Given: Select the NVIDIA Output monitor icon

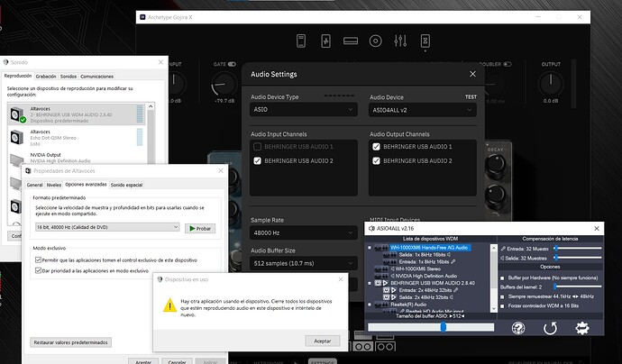Looking at the screenshot, I should coord(16,159).
